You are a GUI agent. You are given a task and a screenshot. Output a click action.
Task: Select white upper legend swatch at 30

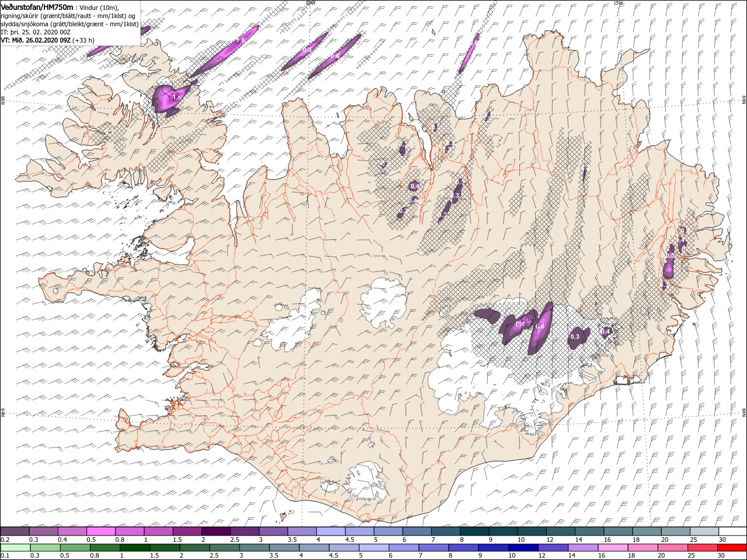coord(732,531)
